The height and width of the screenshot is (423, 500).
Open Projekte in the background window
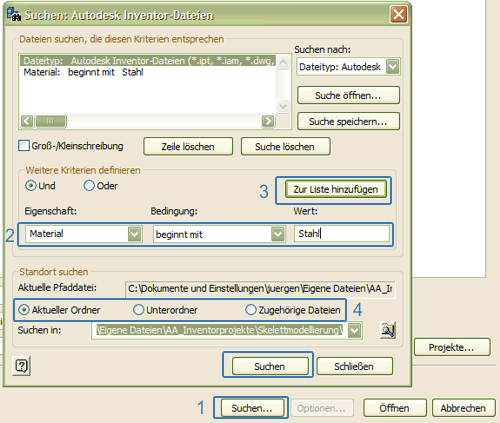(452, 347)
